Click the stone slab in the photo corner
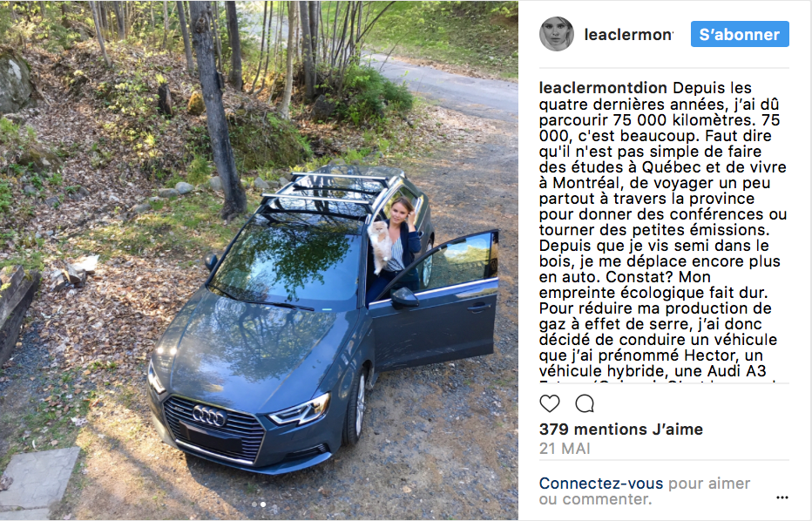 pos(39,479)
